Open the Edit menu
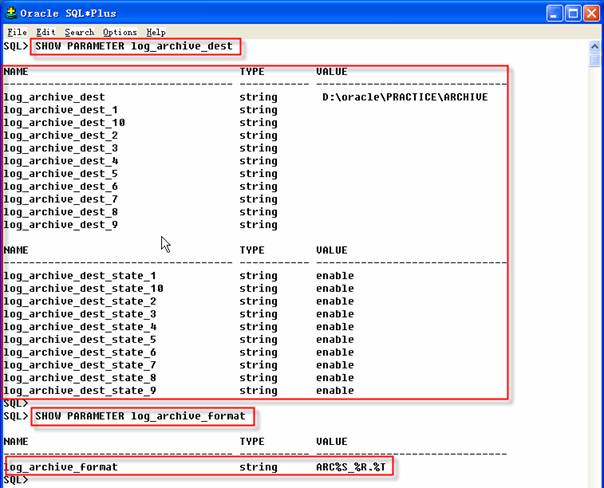 tap(46, 32)
